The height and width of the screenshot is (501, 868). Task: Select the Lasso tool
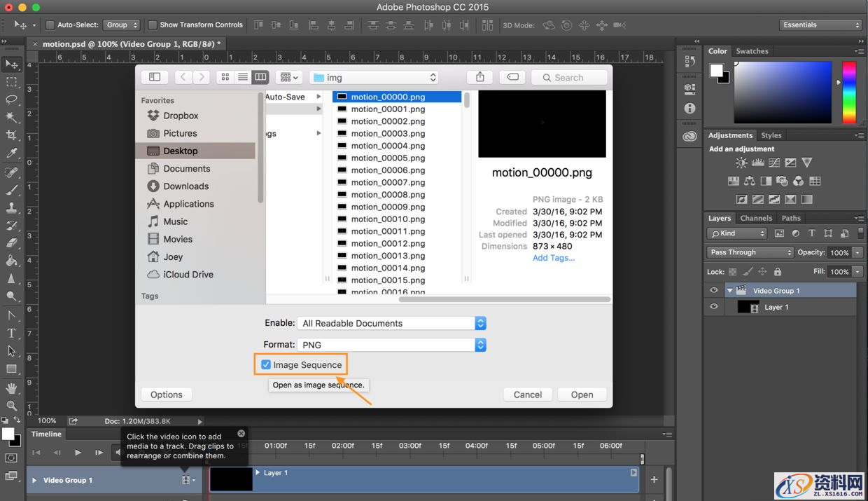click(11, 99)
